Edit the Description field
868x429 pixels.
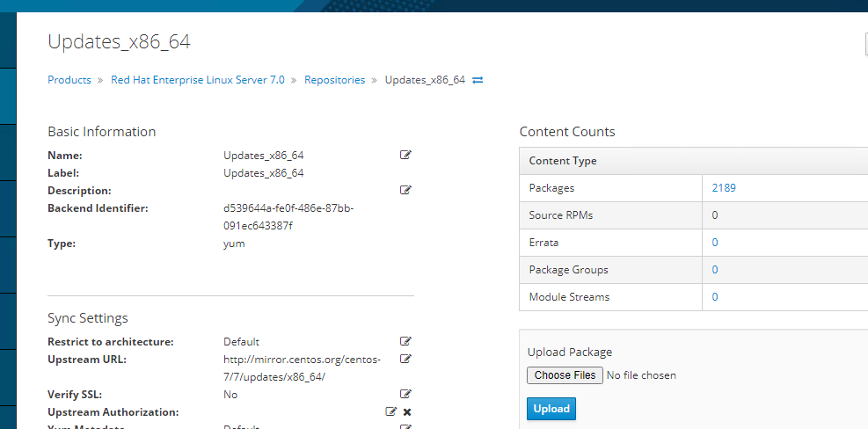pyautogui.click(x=405, y=191)
